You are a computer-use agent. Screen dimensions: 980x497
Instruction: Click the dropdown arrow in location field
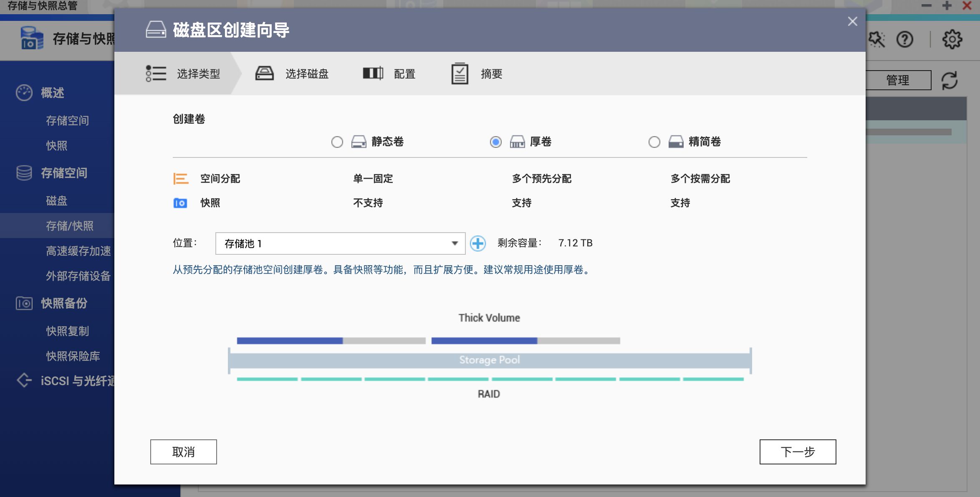(455, 243)
